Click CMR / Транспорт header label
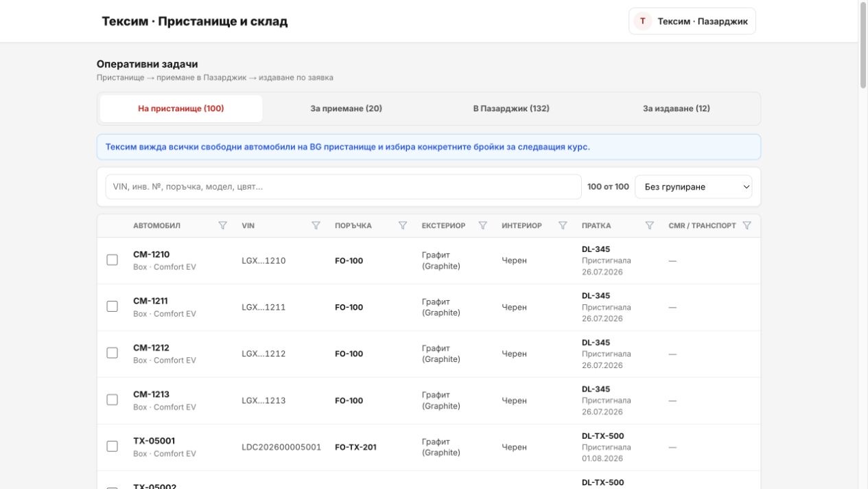The image size is (868, 489). click(702, 226)
